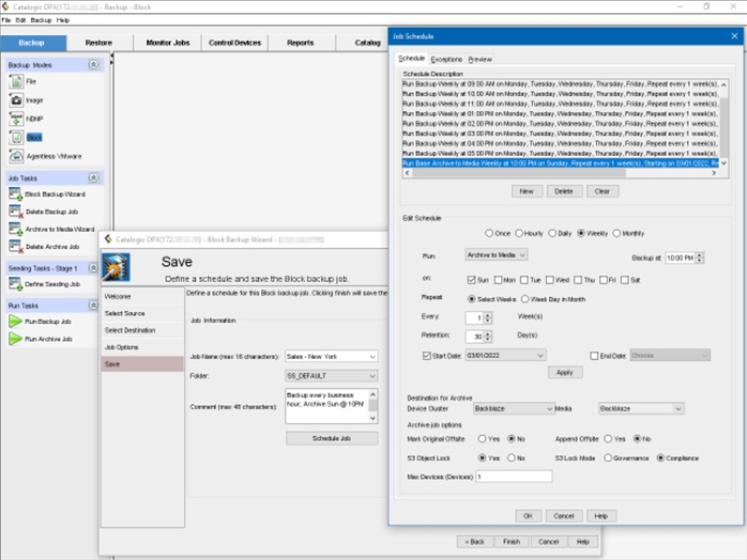Viewport: 747px width, 560px height.
Task: Switch to the Exceptions tab
Action: point(447,60)
